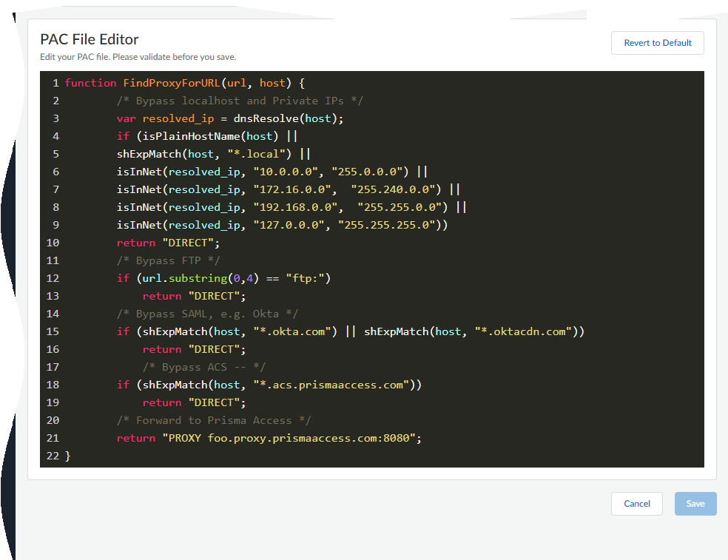Click the "*.acs.prismaaccess.com" pattern string
The image size is (728, 560).
tap(331, 385)
